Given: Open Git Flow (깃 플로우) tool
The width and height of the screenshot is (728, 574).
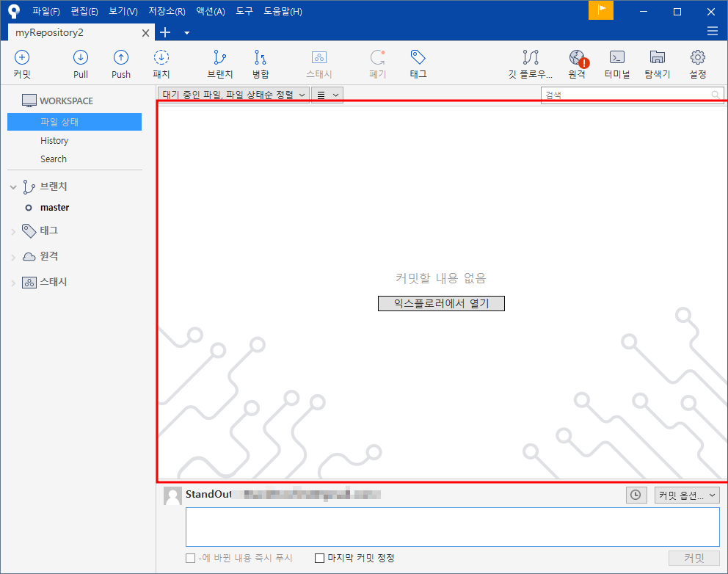Looking at the screenshot, I should 530,57.
